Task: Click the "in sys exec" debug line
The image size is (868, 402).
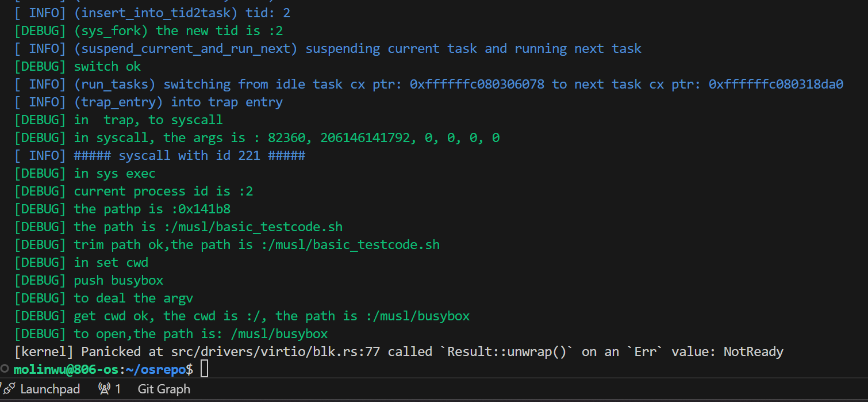Action: point(114,173)
